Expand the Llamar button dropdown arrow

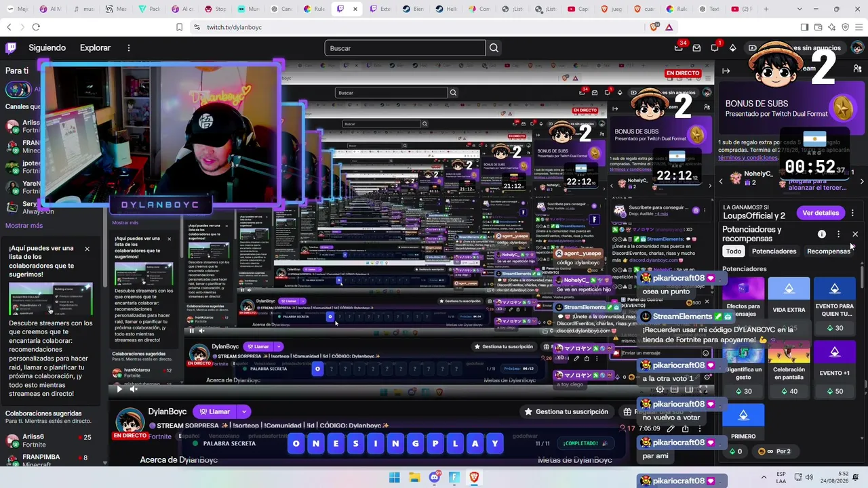243,411
